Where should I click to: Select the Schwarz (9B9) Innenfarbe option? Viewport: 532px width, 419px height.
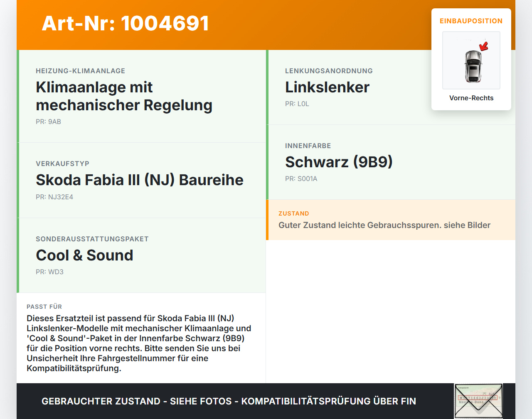(339, 162)
